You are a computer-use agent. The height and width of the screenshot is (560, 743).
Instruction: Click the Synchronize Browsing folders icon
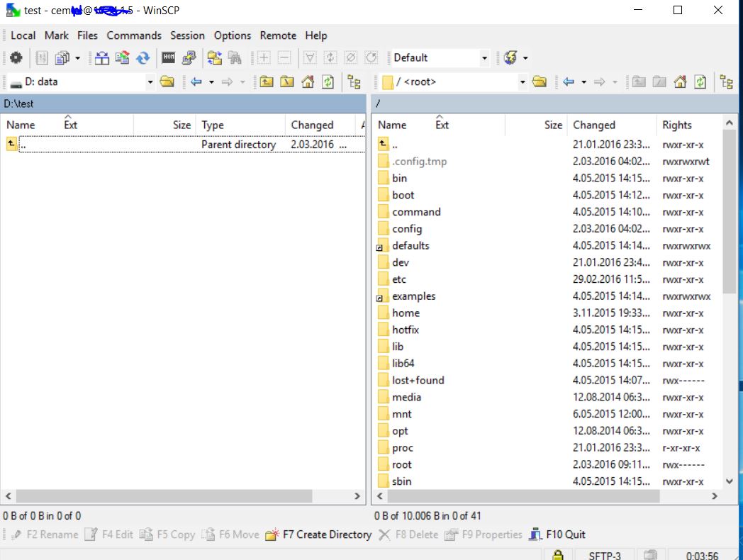[215, 58]
